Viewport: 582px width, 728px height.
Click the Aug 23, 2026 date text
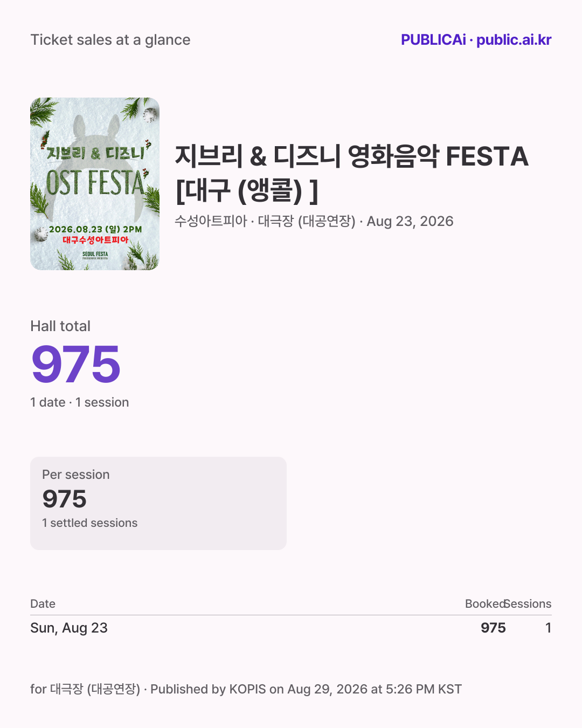tap(410, 221)
